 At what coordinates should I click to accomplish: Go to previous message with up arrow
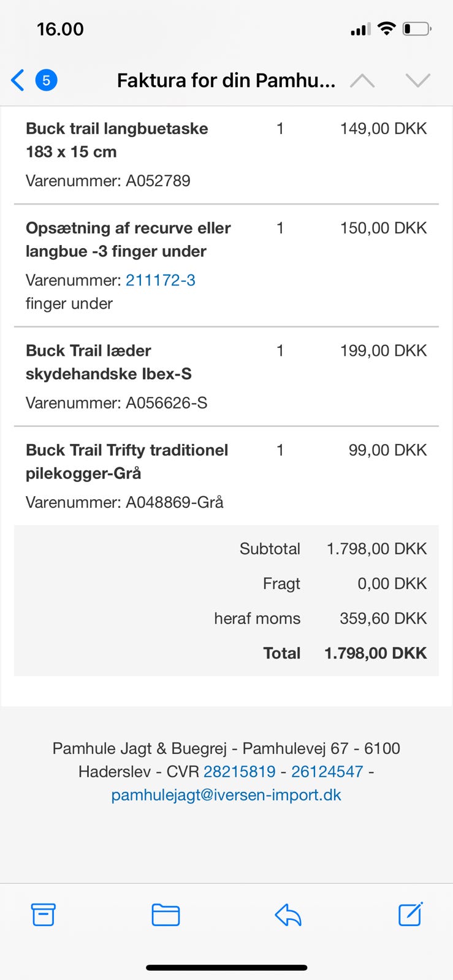tap(362, 80)
